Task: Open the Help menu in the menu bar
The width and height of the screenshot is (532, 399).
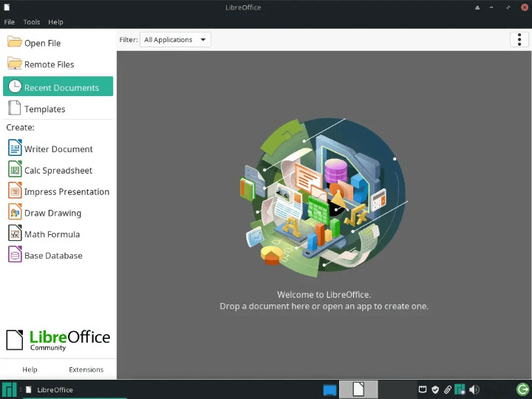Action: click(55, 22)
